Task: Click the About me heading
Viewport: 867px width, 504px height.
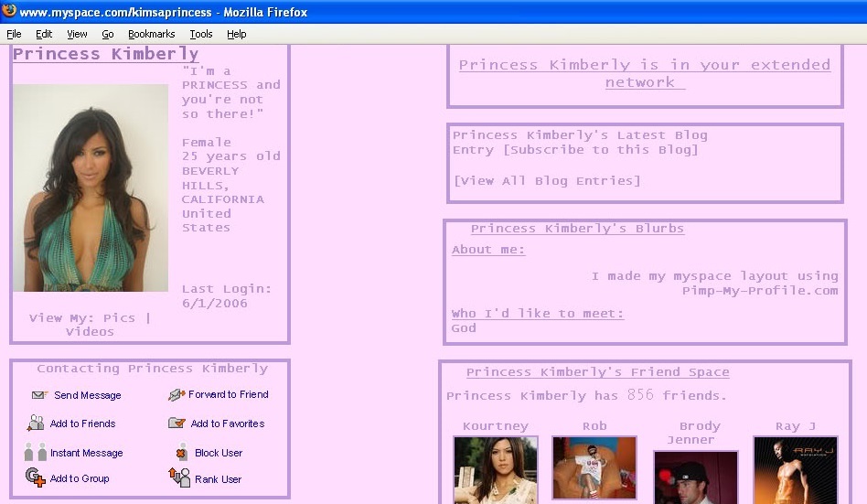Action: point(488,250)
